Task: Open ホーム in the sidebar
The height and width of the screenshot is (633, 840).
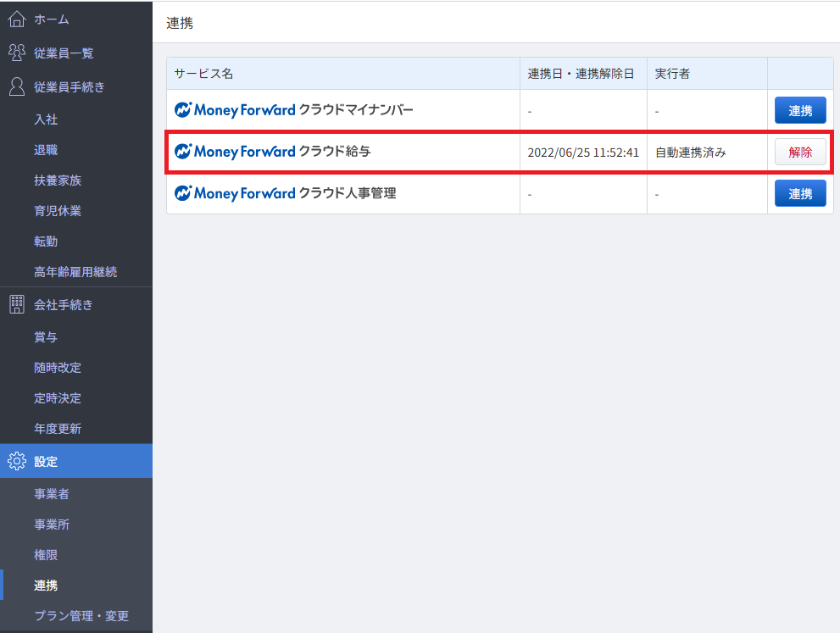Action: (52, 19)
